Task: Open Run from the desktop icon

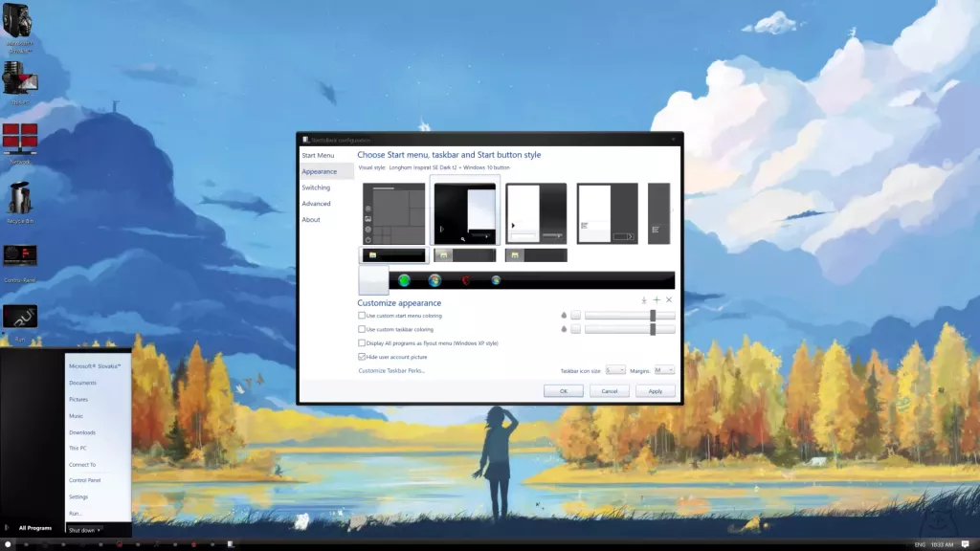Action: point(19,316)
